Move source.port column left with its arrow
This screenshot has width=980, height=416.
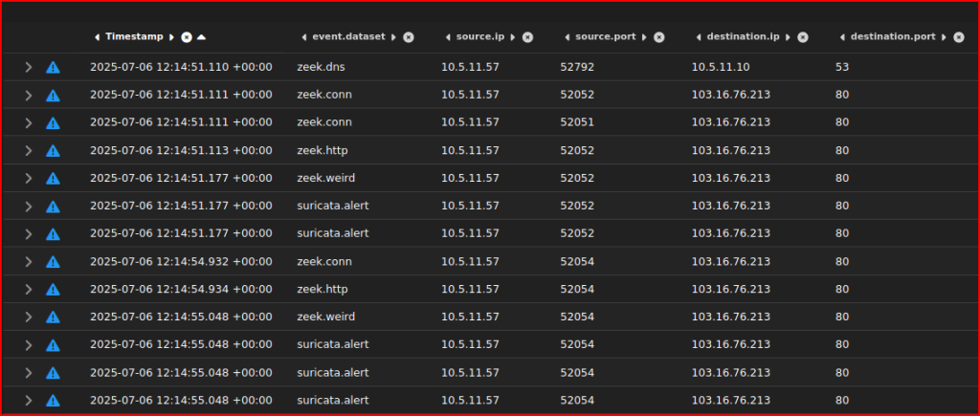click(567, 37)
